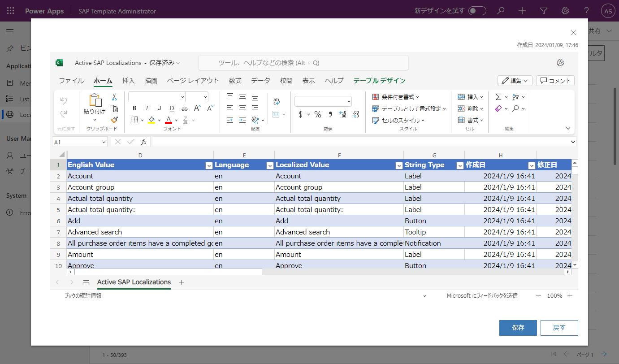The height and width of the screenshot is (364, 619).
Task: Toggle italic formatting
Action: click(147, 108)
